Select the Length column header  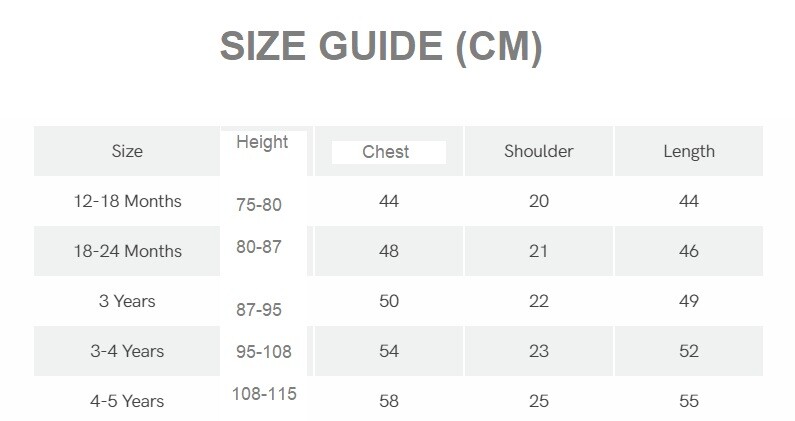click(x=689, y=152)
